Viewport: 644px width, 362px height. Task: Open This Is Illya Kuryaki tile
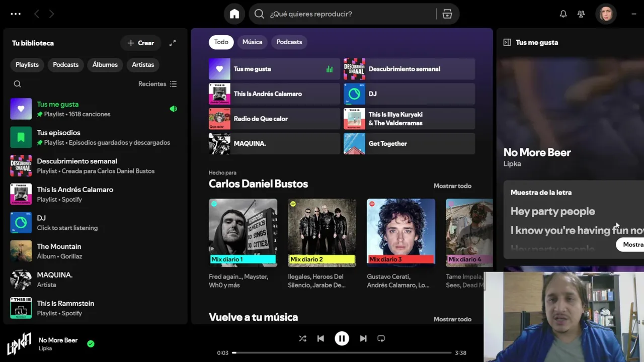click(x=409, y=119)
